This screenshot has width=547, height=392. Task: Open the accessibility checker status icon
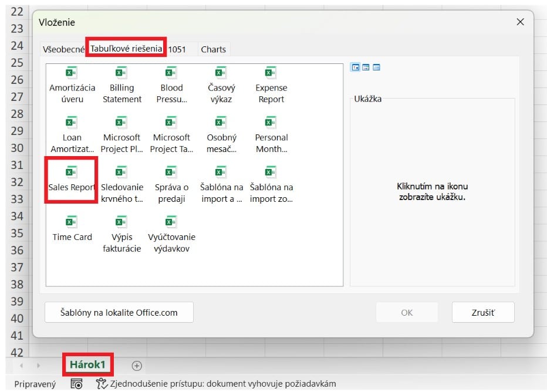[102, 384]
